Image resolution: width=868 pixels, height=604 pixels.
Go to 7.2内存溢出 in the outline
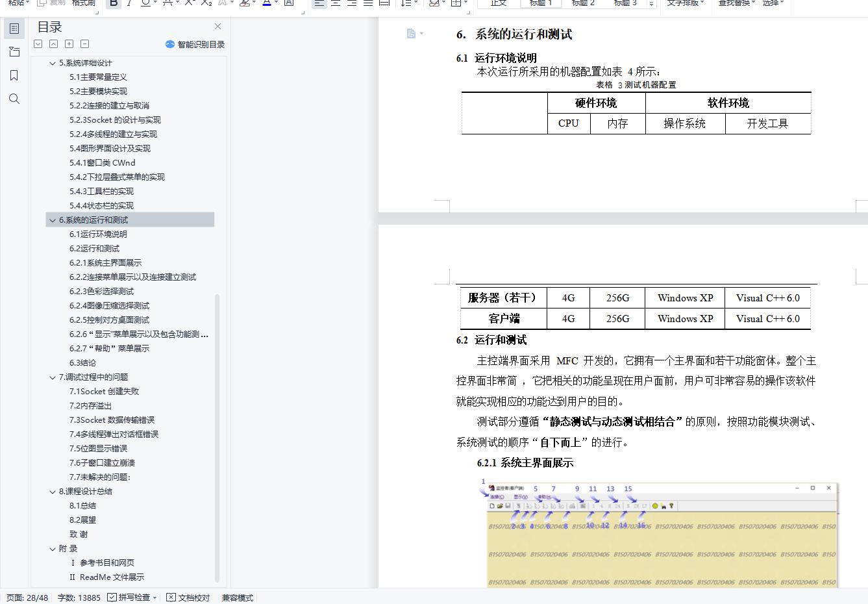pos(90,406)
